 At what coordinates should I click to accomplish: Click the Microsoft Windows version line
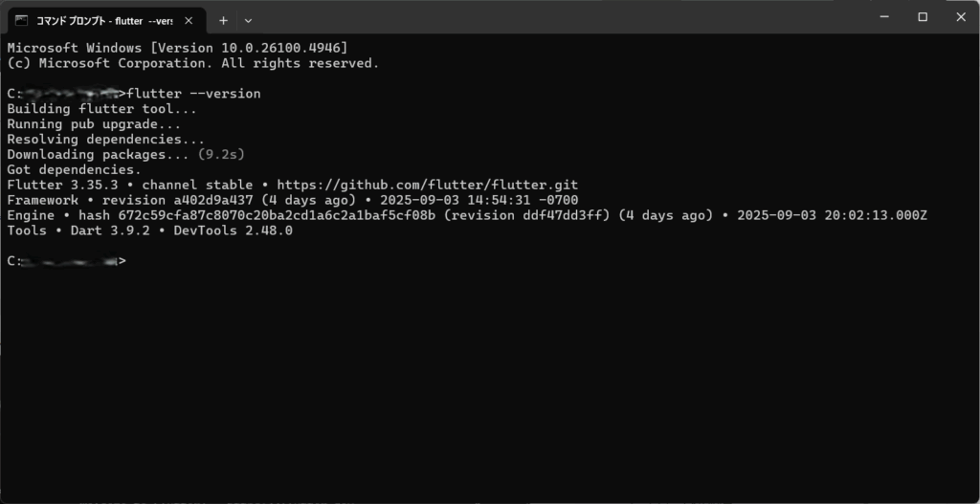coord(177,48)
